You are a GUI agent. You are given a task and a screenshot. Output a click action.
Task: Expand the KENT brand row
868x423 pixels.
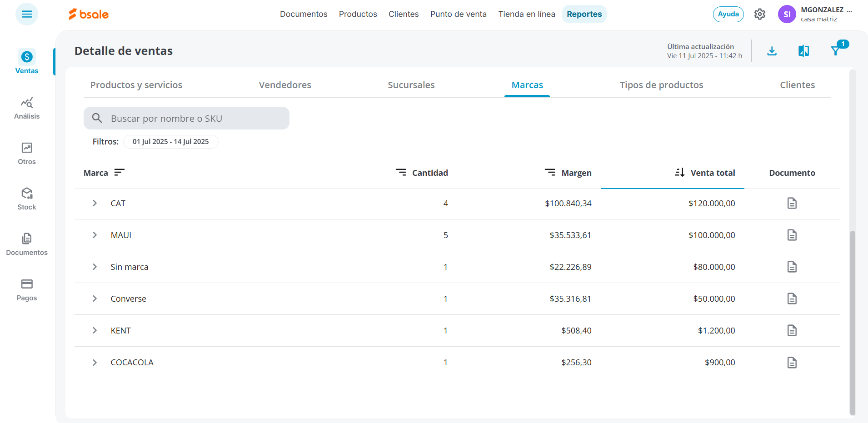95,330
